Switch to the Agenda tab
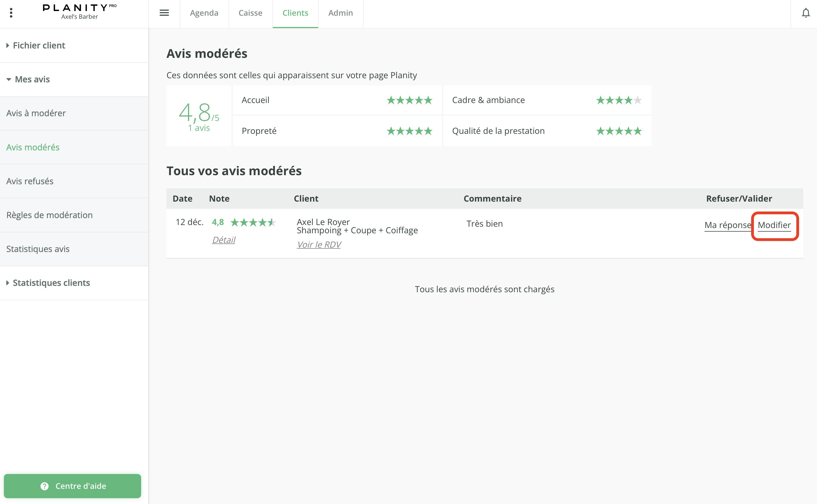The height and width of the screenshot is (504, 817). pos(204,13)
